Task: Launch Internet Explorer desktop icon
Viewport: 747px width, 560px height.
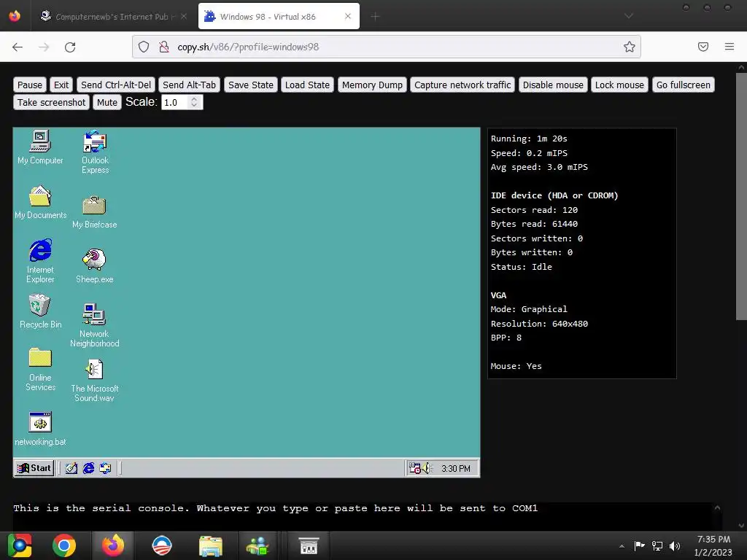Action: tap(41, 261)
